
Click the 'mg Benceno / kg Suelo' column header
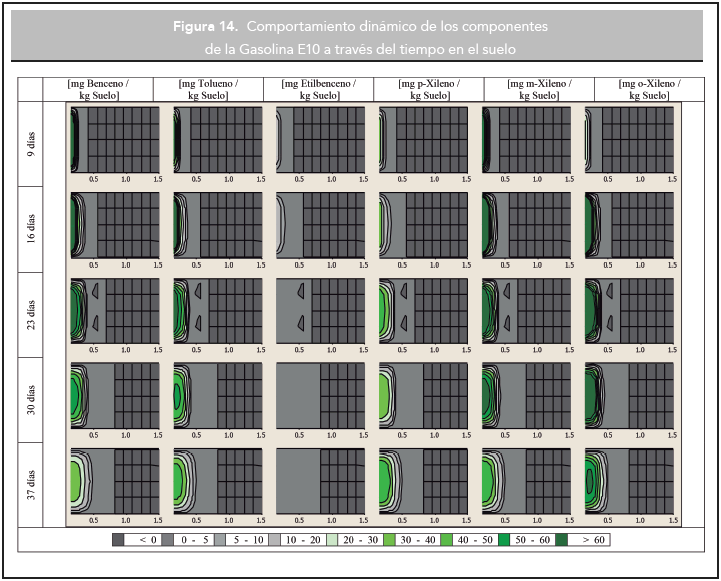[98, 89]
